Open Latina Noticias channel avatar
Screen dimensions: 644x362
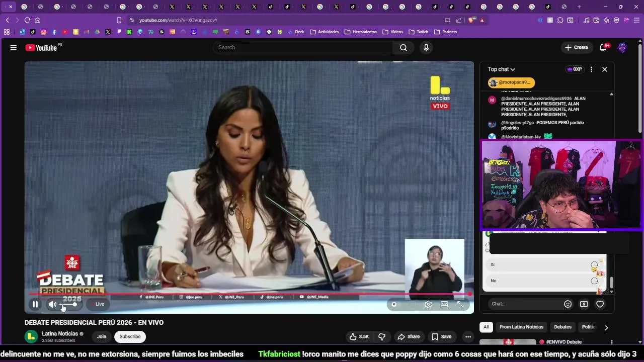point(32,337)
